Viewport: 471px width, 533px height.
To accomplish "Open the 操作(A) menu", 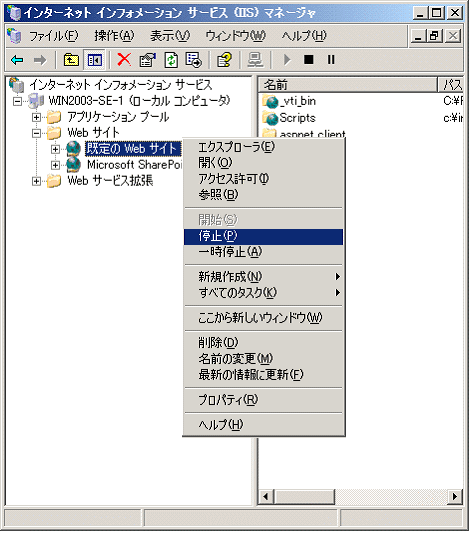I will tap(114, 36).
